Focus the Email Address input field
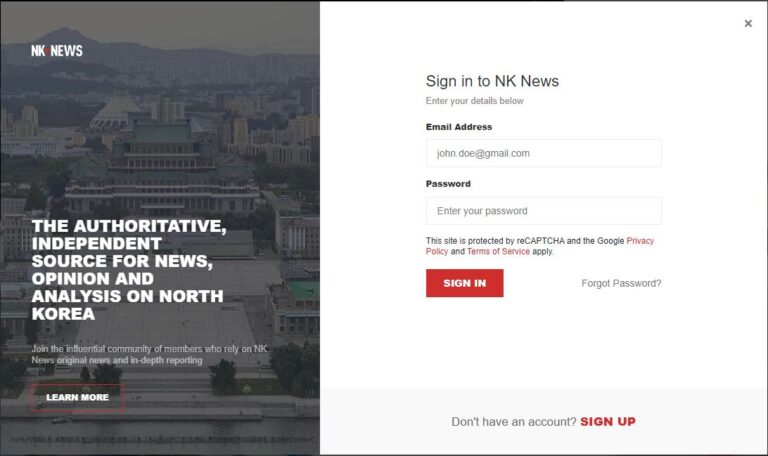768x456 pixels. pyautogui.click(x=544, y=153)
